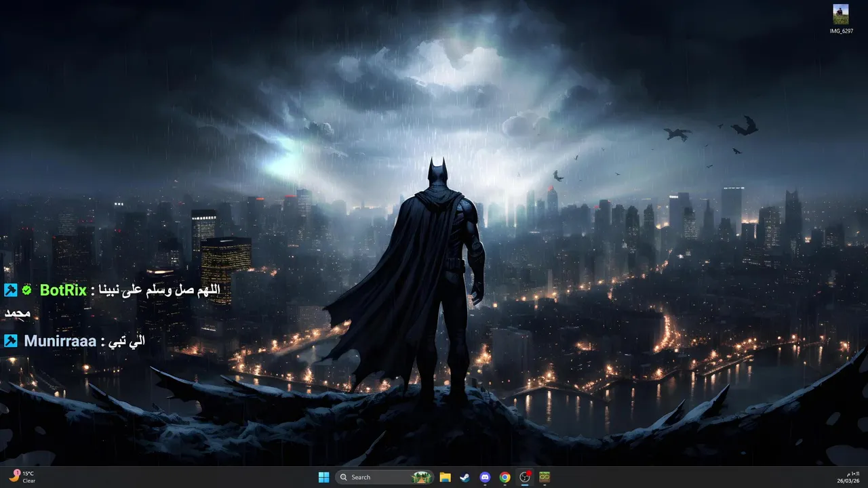The height and width of the screenshot is (488, 868).
Task: Launch Steam from the taskbar
Action: pos(465,477)
